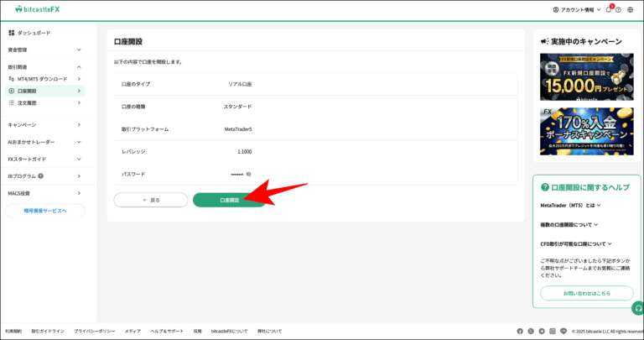Open the Telegram icon in footer
644x340 pixels.
[x=542, y=332]
